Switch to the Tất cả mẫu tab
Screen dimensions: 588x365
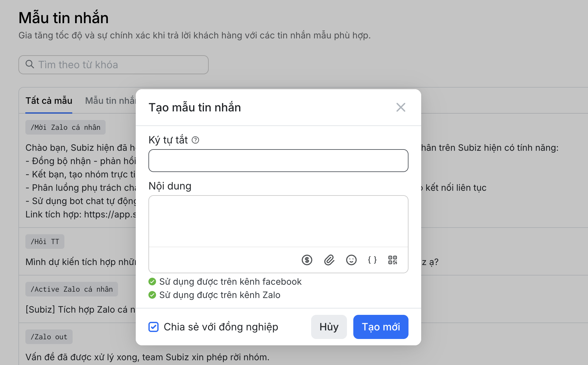(x=49, y=101)
